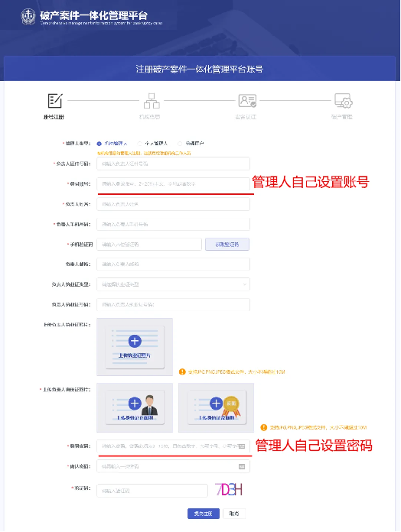The width and height of the screenshot is (401, 532).
Task: Select the individual manager radio option
Action: [x=139, y=144]
